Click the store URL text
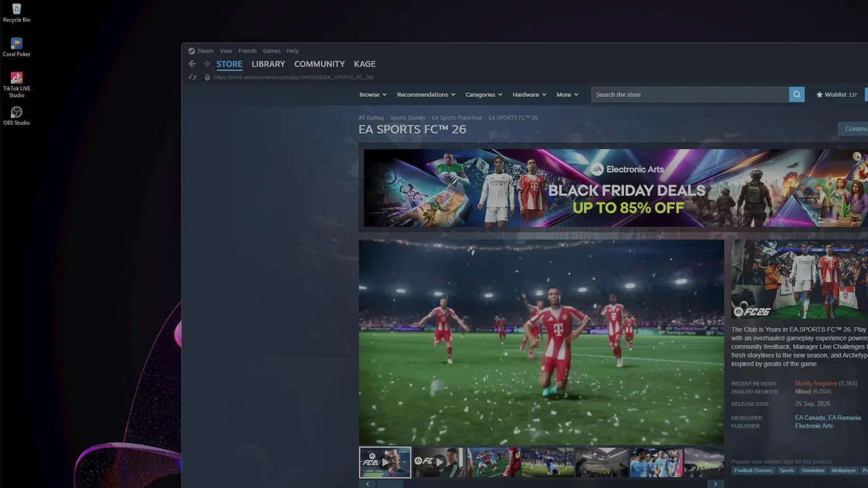868x488 pixels. click(294, 77)
